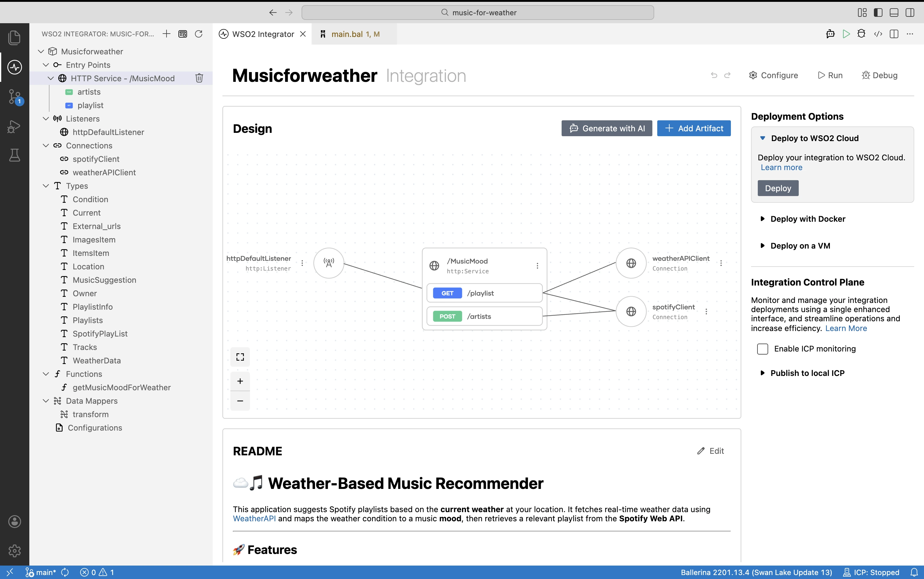
Task: Click Add Artifact button
Action: pyautogui.click(x=694, y=128)
